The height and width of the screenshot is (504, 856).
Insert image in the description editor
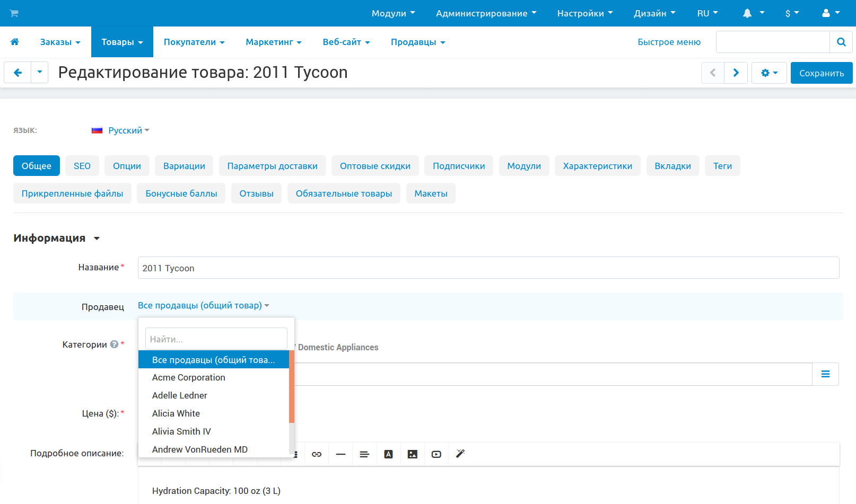(x=412, y=454)
